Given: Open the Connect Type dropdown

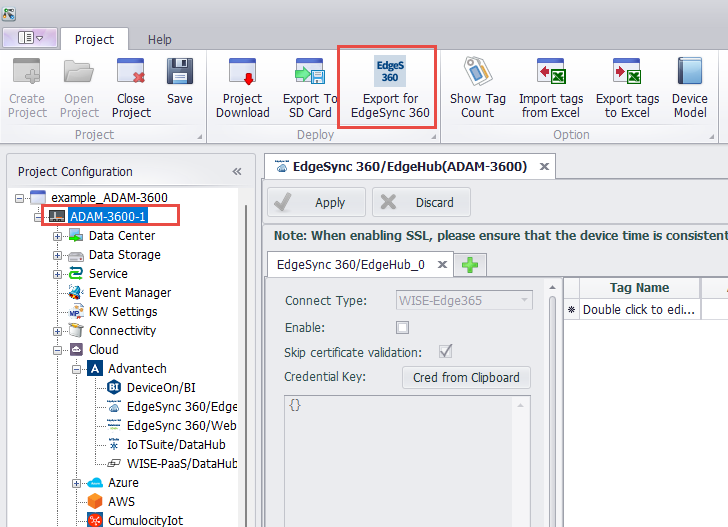Looking at the screenshot, I should [x=523, y=300].
